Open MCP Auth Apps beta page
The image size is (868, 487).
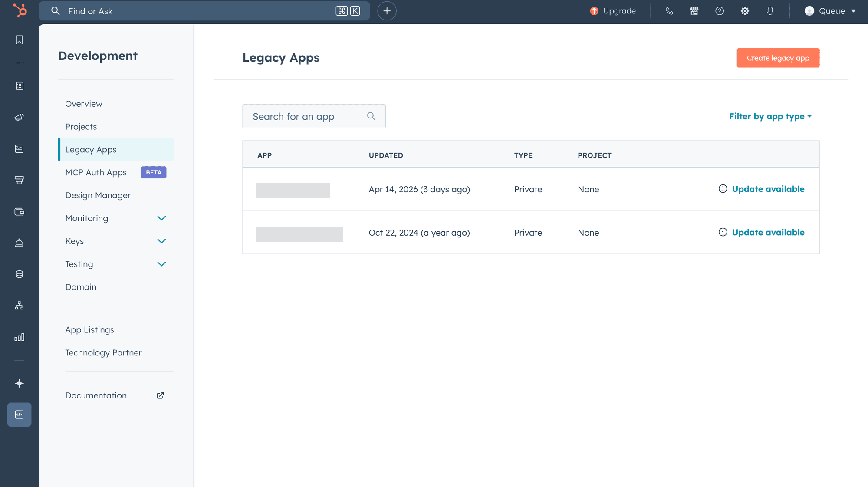pos(96,172)
